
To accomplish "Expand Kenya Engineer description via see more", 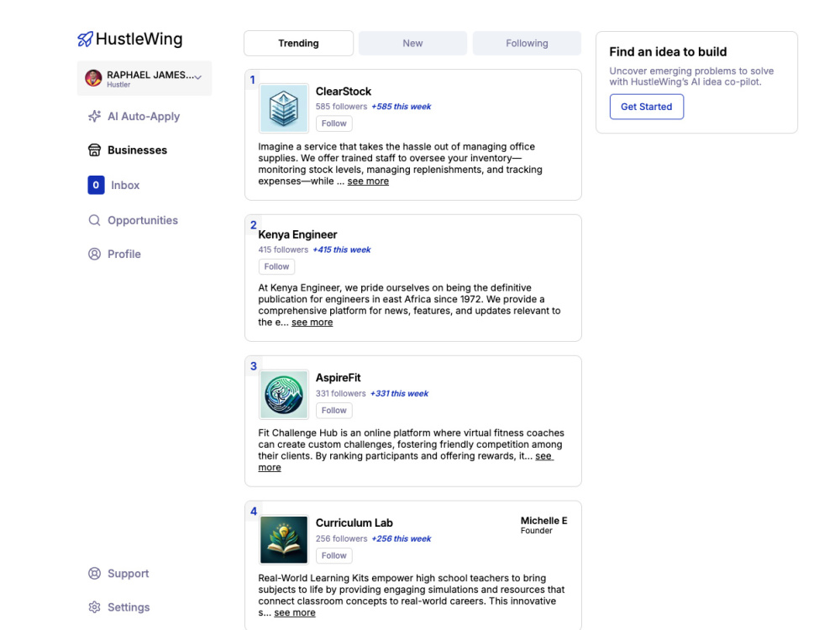I will (312, 323).
